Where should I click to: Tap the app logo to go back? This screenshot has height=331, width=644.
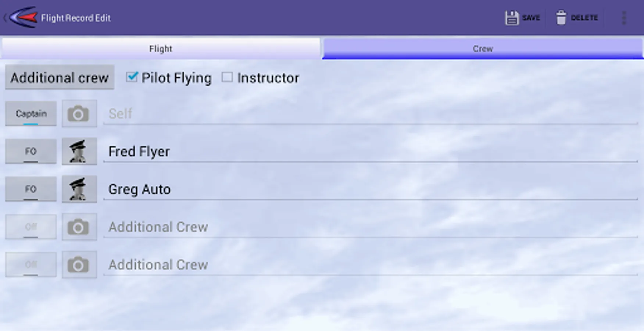tap(24, 17)
